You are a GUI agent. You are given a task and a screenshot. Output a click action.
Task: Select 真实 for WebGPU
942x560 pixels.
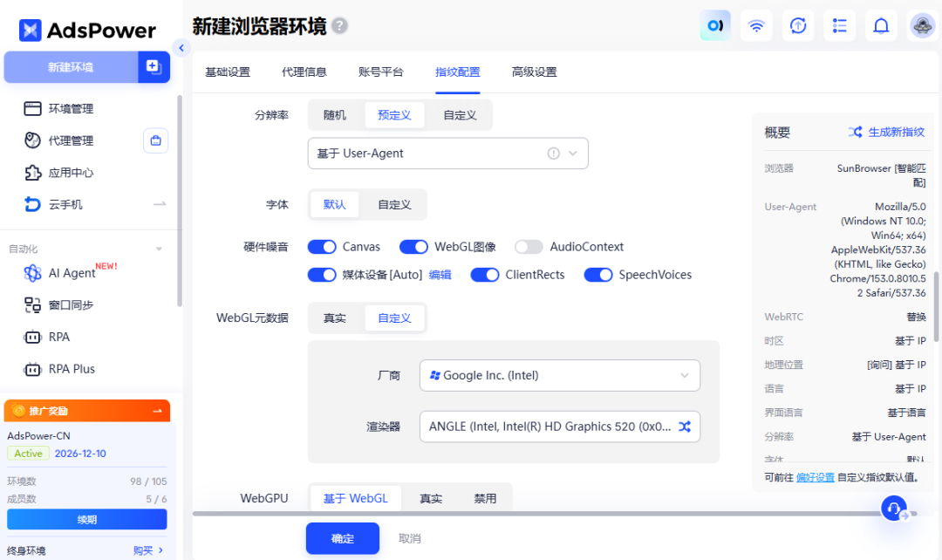pyautogui.click(x=431, y=498)
